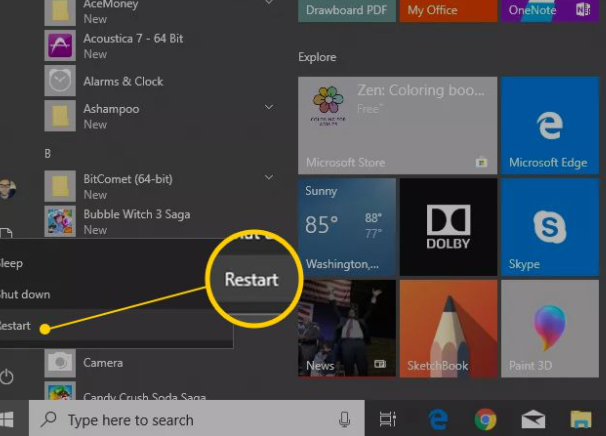606x436 pixels.
Task: Open the News tile
Action: [347, 329]
